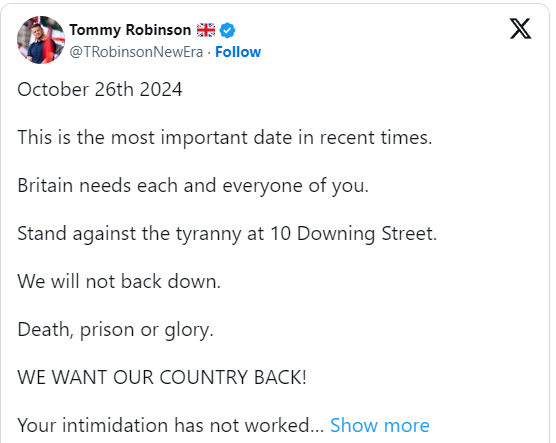Expand the post with Show more

point(380,425)
